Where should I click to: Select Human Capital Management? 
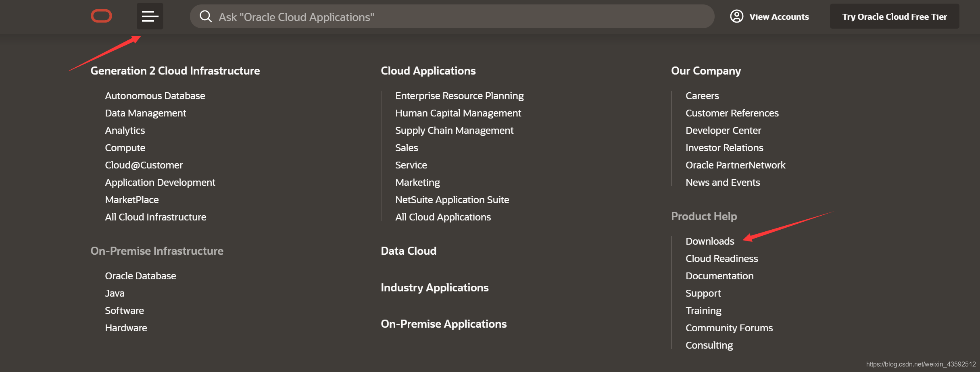pyautogui.click(x=458, y=113)
